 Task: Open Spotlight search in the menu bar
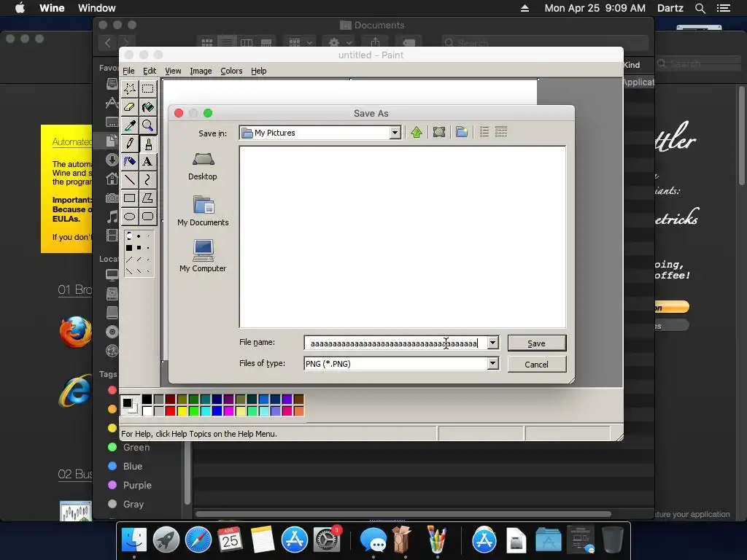pos(700,8)
